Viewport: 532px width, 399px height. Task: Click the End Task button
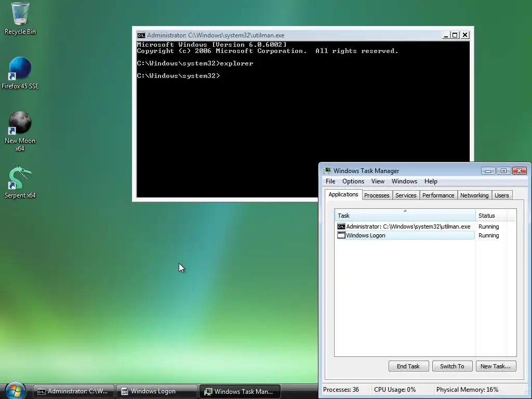[x=408, y=366]
